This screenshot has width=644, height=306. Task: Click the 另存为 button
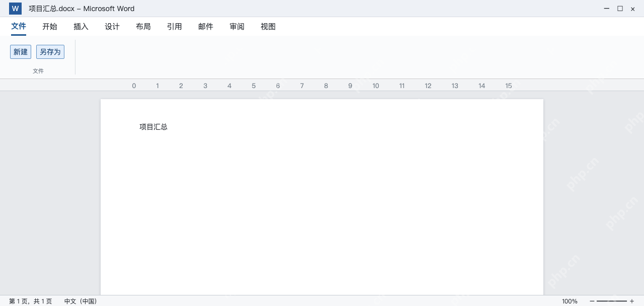pyautogui.click(x=50, y=52)
